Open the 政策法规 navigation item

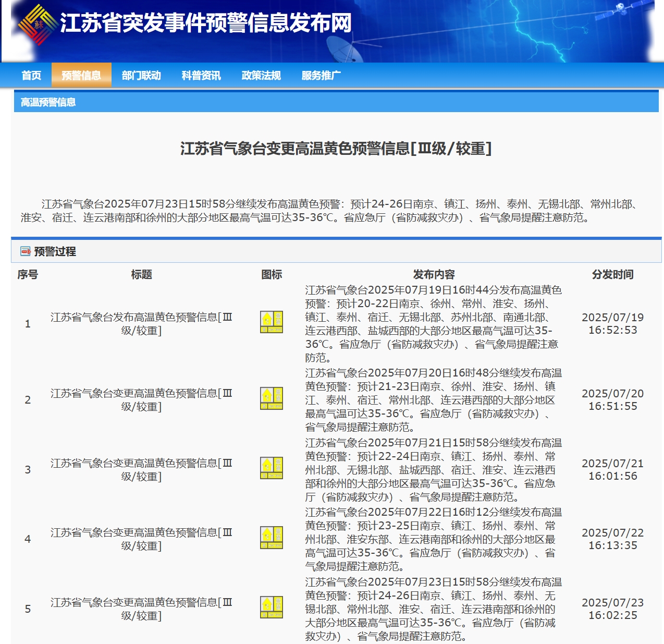click(261, 76)
